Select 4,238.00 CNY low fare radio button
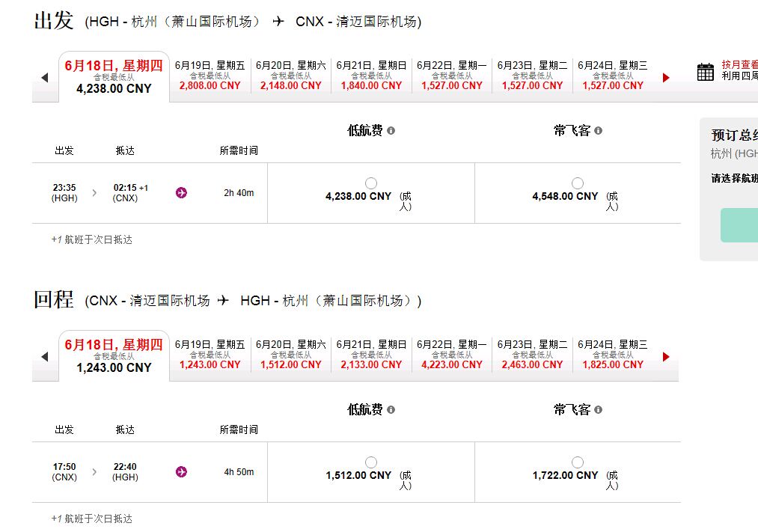 click(x=371, y=183)
